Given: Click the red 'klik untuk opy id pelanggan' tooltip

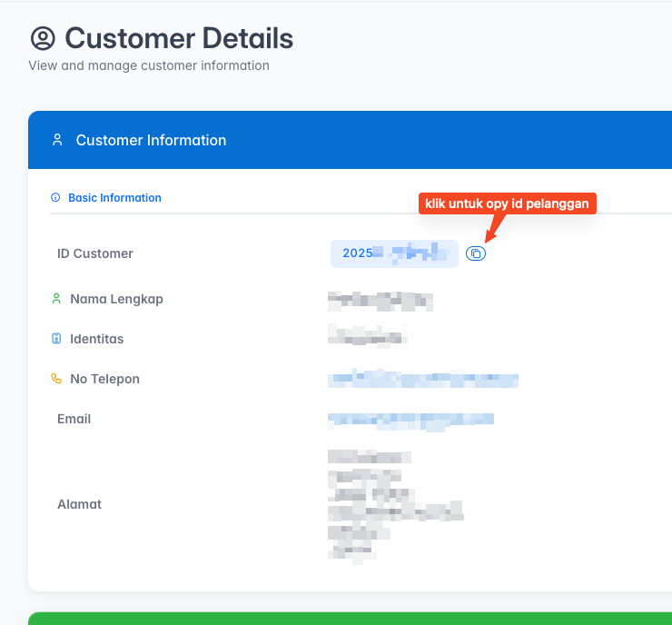Looking at the screenshot, I should click(507, 204).
